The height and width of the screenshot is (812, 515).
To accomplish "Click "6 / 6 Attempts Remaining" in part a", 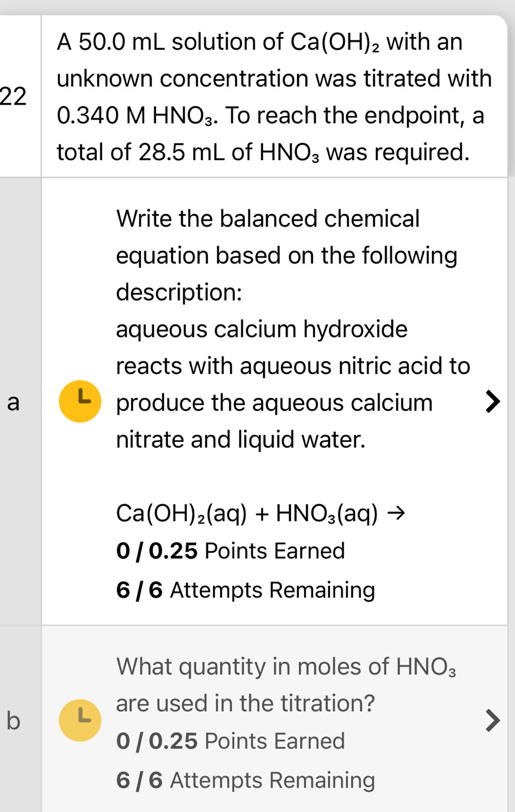I will [x=245, y=590].
